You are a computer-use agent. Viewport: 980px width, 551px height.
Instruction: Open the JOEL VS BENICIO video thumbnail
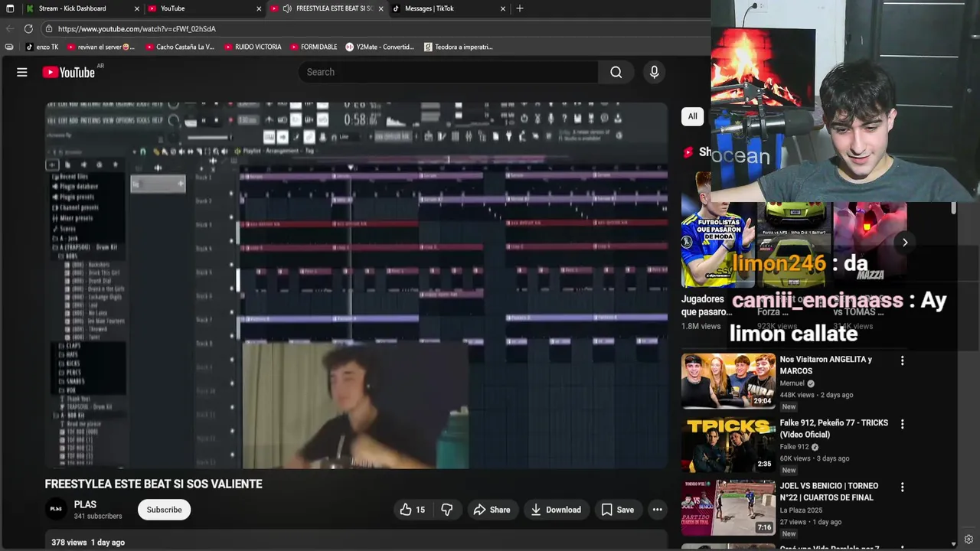point(728,508)
